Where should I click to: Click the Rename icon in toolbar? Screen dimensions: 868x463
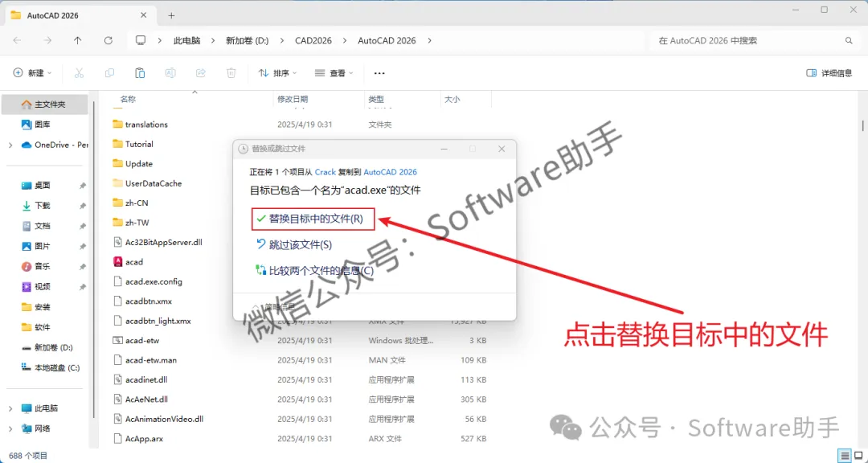(170, 72)
